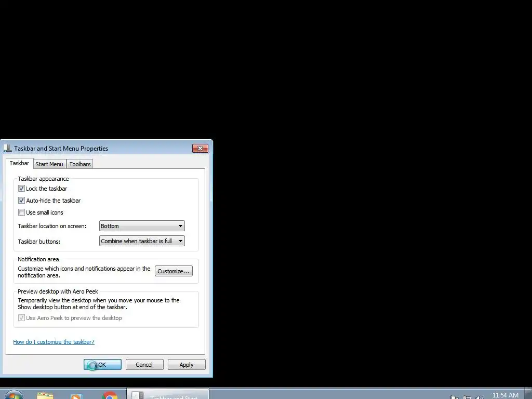532x399 pixels.
Task: Toggle Use Aero Peek to preview the desktop
Action: coord(21,318)
